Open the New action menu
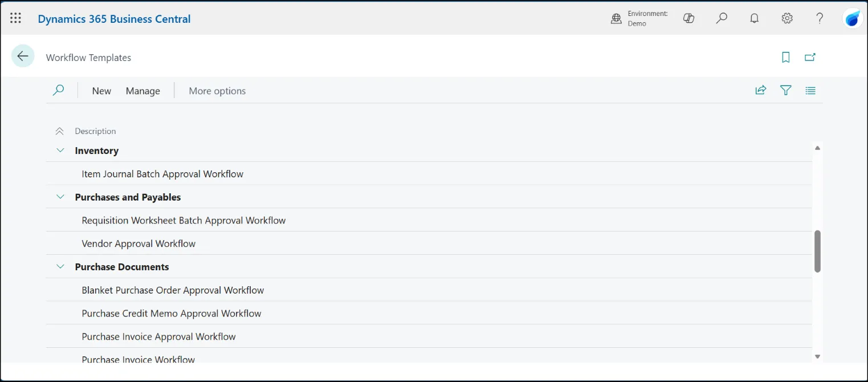Image resolution: width=868 pixels, height=382 pixels. pyautogui.click(x=101, y=91)
